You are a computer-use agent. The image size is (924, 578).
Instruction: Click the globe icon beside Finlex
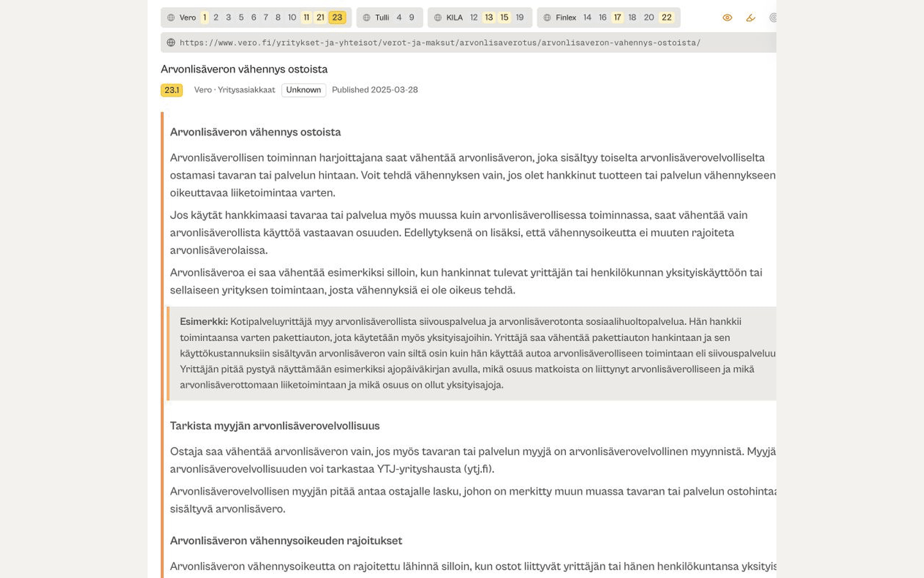547,18
